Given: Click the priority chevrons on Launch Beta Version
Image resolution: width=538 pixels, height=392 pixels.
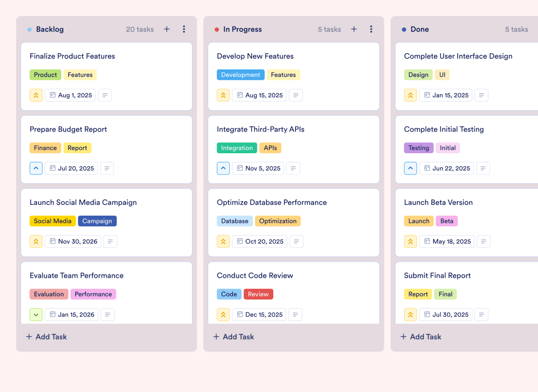Looking at the screenshot, I should pyautogui.click(x=410, y=241).
